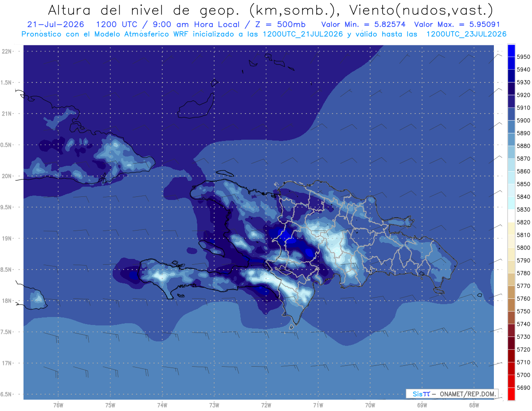Click the 5900 color bar label
This screenshot has width=532, height=411.
[x=523, y=120]
